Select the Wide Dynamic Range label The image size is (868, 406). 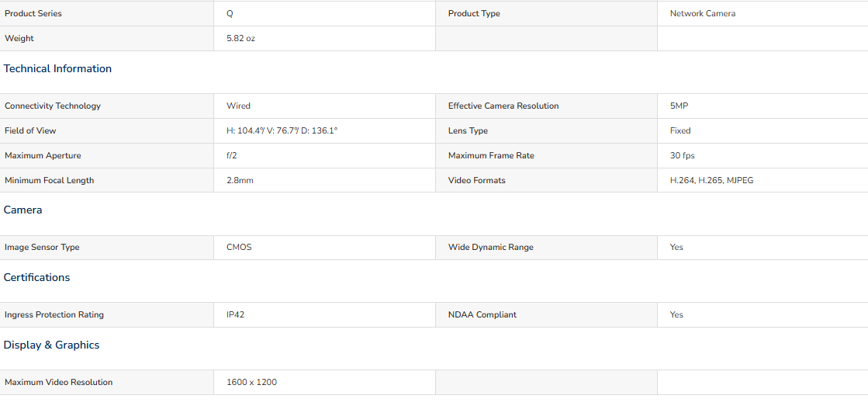pos(490,247)
